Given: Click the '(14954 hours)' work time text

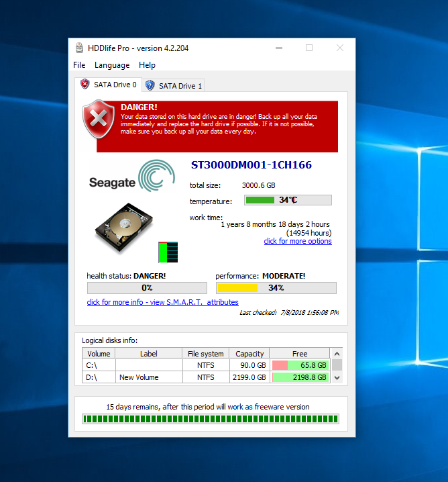Looking at the screenshot, I should coord(309,233).
